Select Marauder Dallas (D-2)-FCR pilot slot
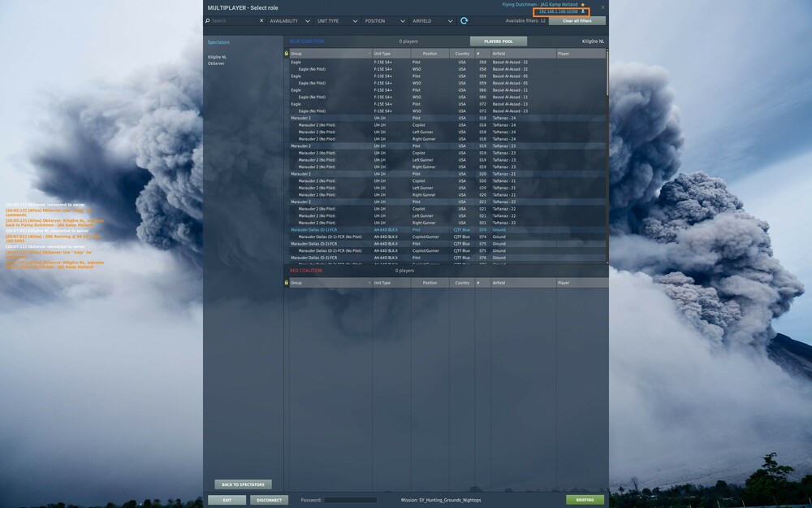The width and height of the screenshot is (812, 508). coord(447,244)
